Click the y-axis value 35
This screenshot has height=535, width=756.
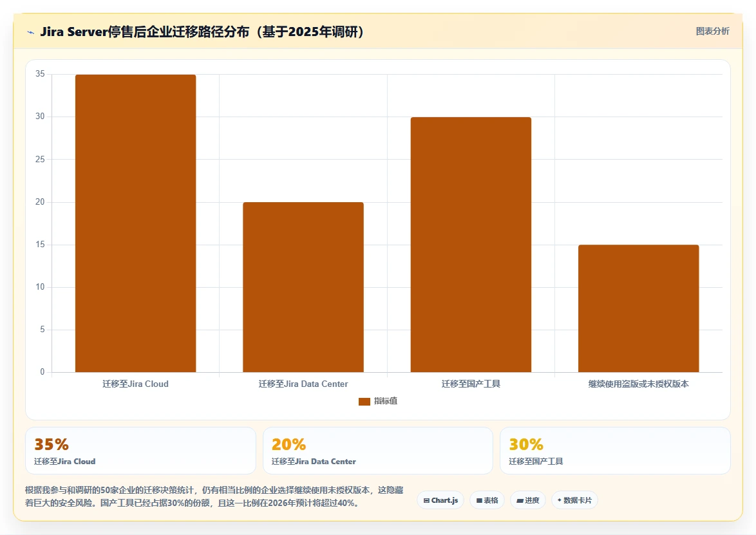[x=40, y=74]
